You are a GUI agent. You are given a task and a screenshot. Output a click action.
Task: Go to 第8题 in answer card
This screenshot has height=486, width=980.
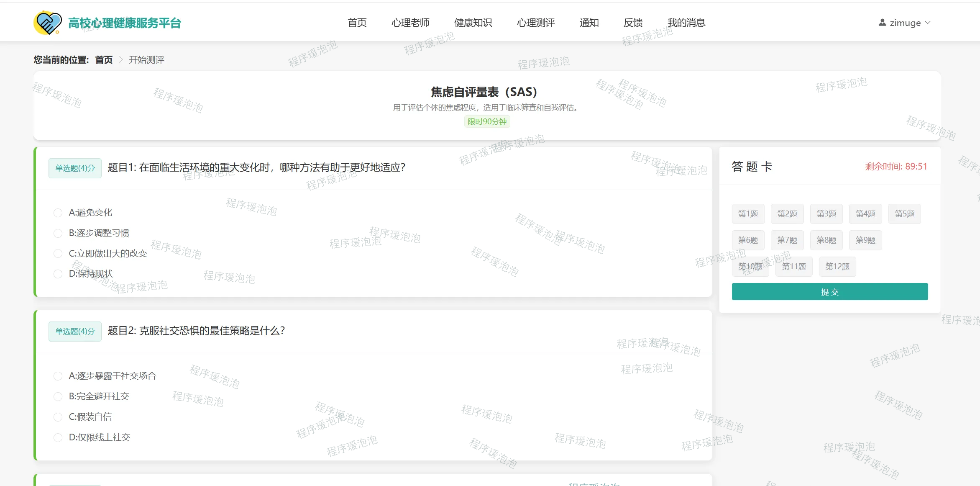826,240
